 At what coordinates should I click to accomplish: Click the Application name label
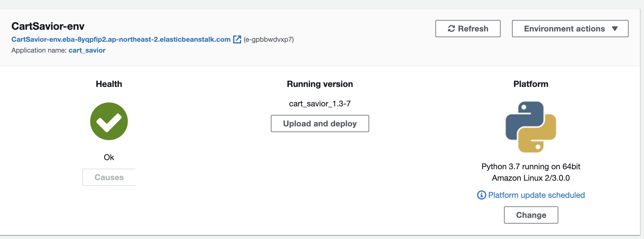tap(39, 50)
